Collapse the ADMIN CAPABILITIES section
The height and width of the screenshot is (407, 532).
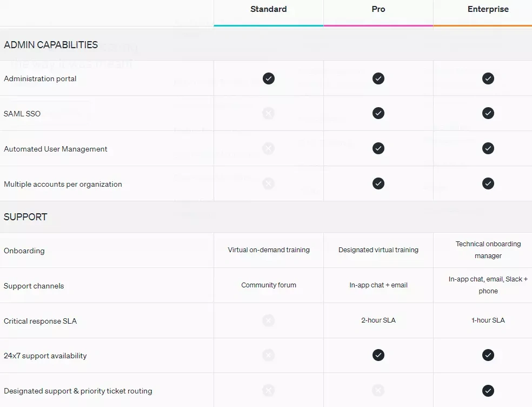coord(51,45)
